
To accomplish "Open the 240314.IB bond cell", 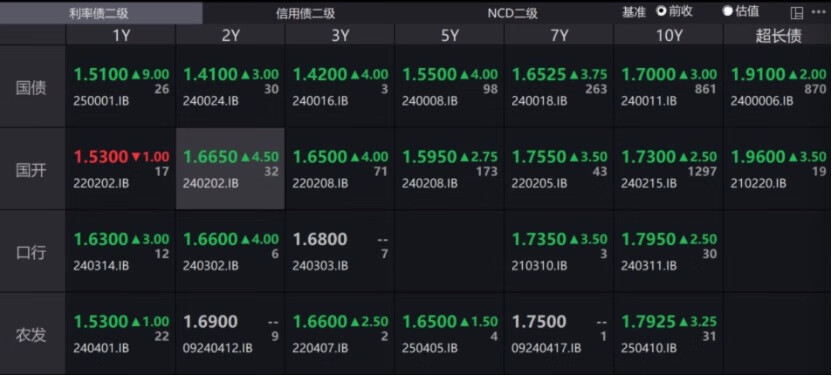I will tap(121, 251).
